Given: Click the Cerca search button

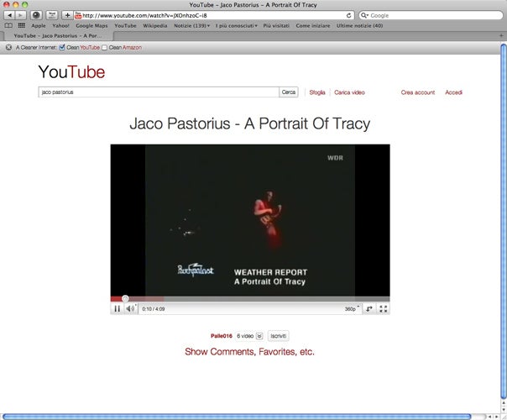Looking at the screenshot, I should pyautogui.click(x=289, y=92).
